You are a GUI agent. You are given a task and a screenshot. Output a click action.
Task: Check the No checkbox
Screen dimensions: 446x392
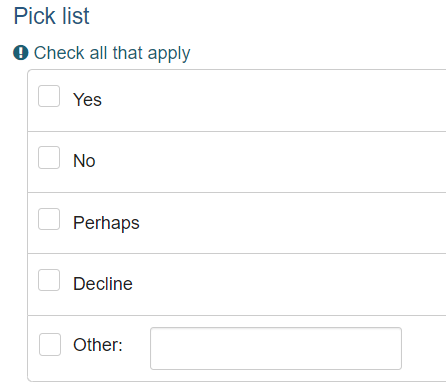49,157
